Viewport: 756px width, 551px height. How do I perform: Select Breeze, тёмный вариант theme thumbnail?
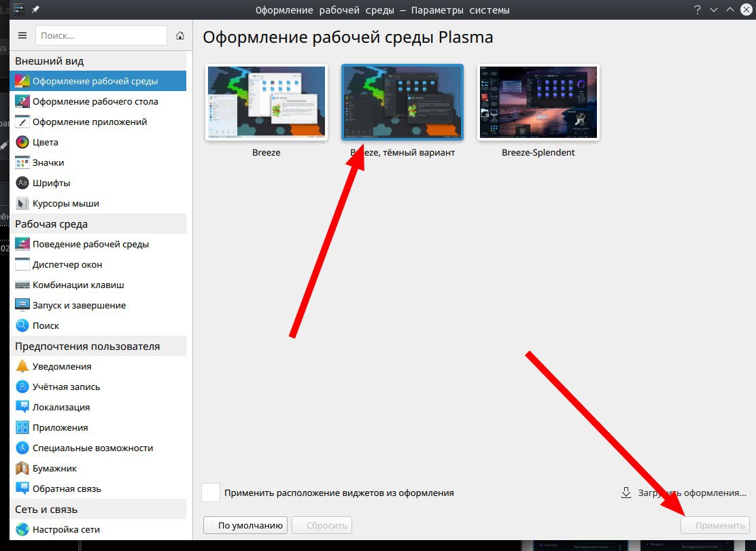pos(402,102)
